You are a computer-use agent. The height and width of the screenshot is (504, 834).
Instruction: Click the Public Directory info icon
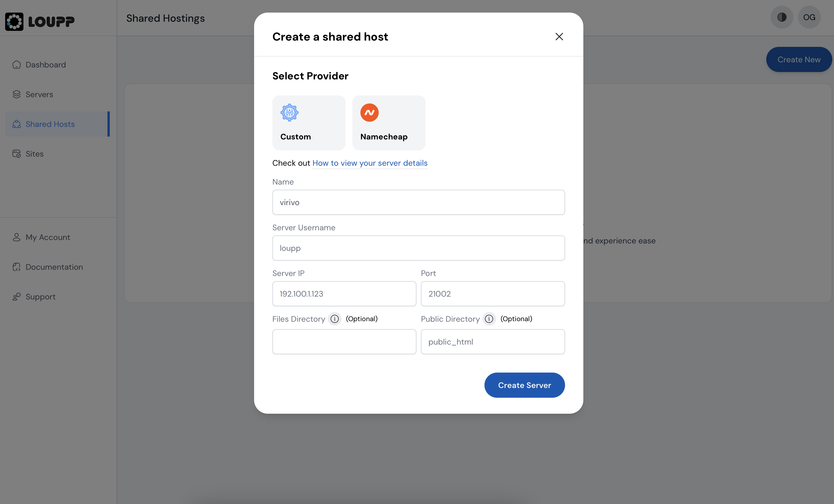point(489,319)
